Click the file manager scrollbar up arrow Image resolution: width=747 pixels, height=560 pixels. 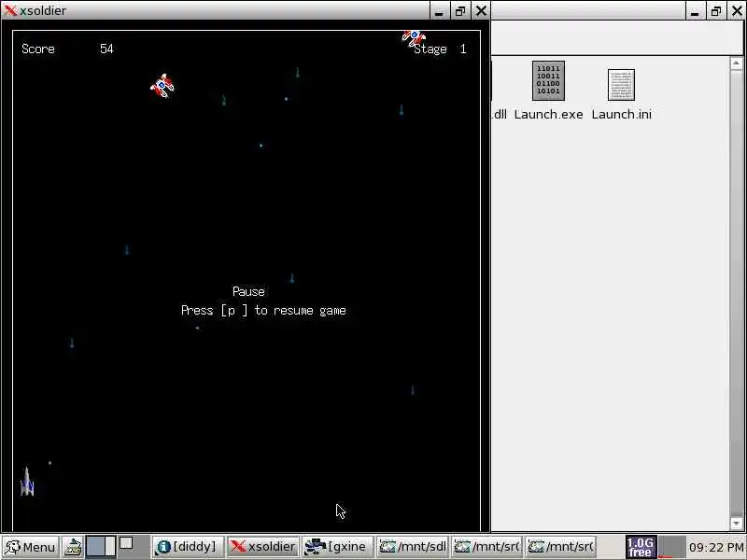pos(736,63)
